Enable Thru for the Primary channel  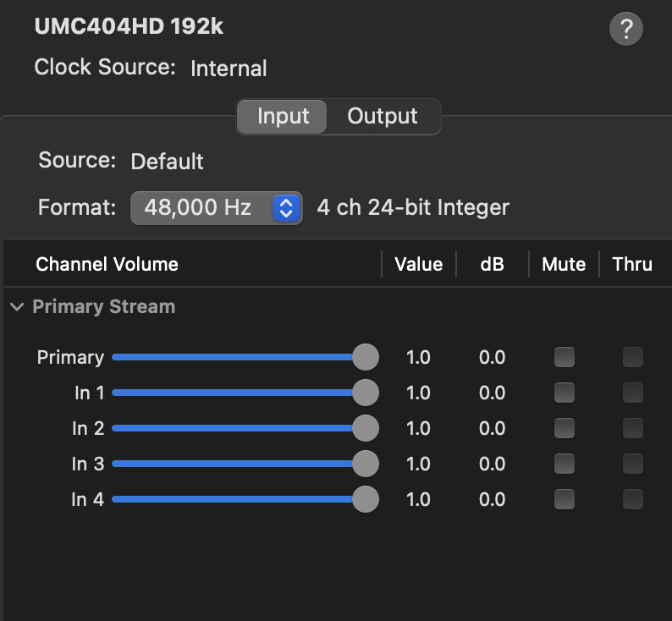click(633, 357)
